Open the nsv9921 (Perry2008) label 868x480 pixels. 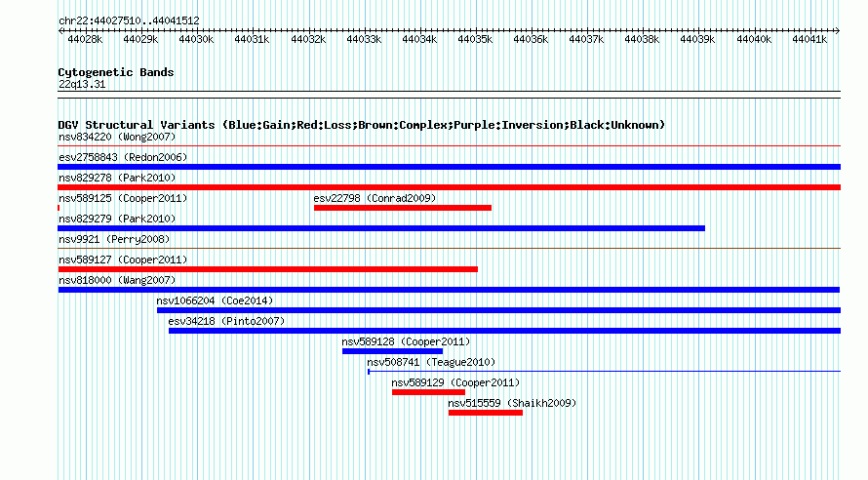tap(114, 239)
